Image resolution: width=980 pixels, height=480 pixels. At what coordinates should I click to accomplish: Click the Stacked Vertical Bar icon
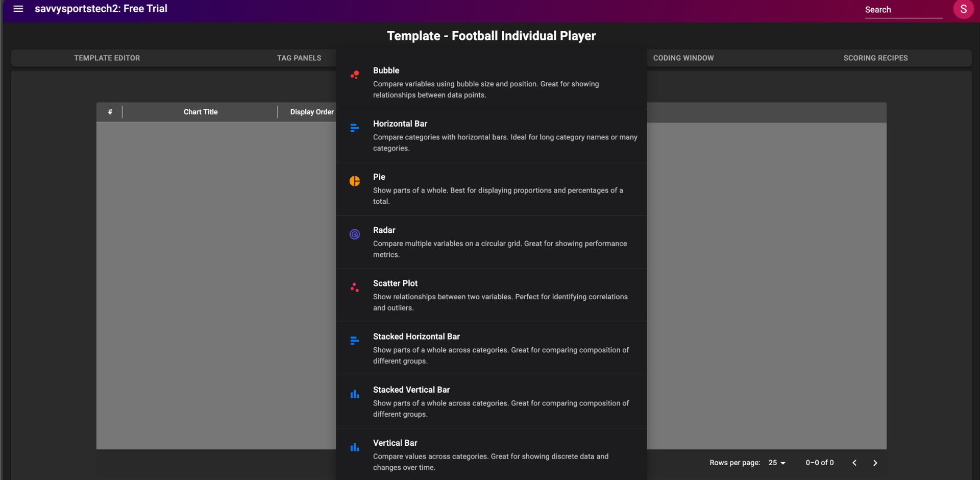tap(355, 394)
